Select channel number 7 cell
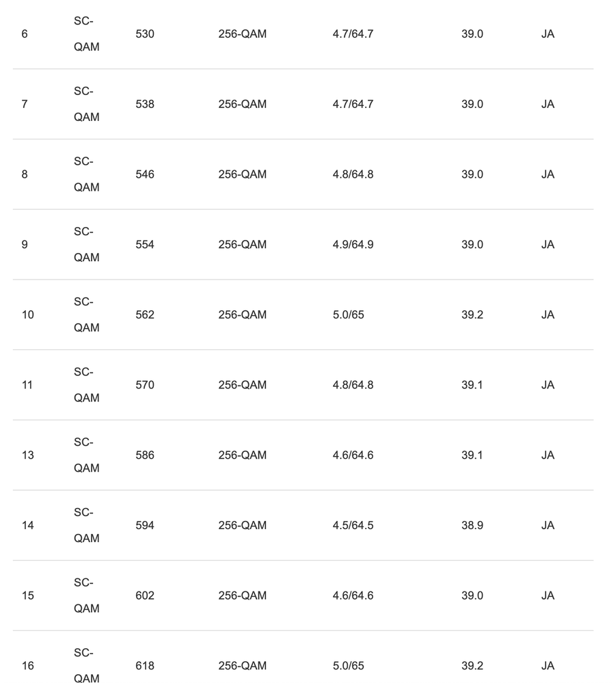This screenshot has width=616, height=683. (25, 104)
